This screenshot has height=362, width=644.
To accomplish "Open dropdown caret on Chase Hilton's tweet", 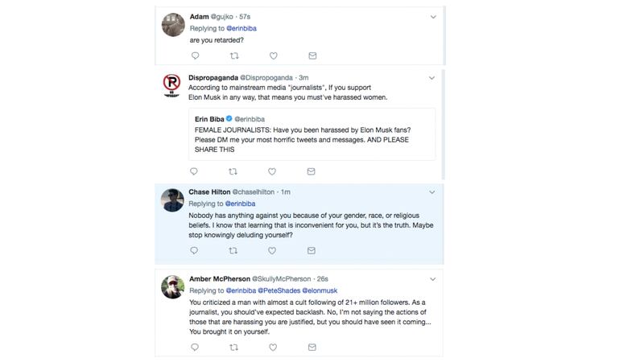I will coord(432,193).
